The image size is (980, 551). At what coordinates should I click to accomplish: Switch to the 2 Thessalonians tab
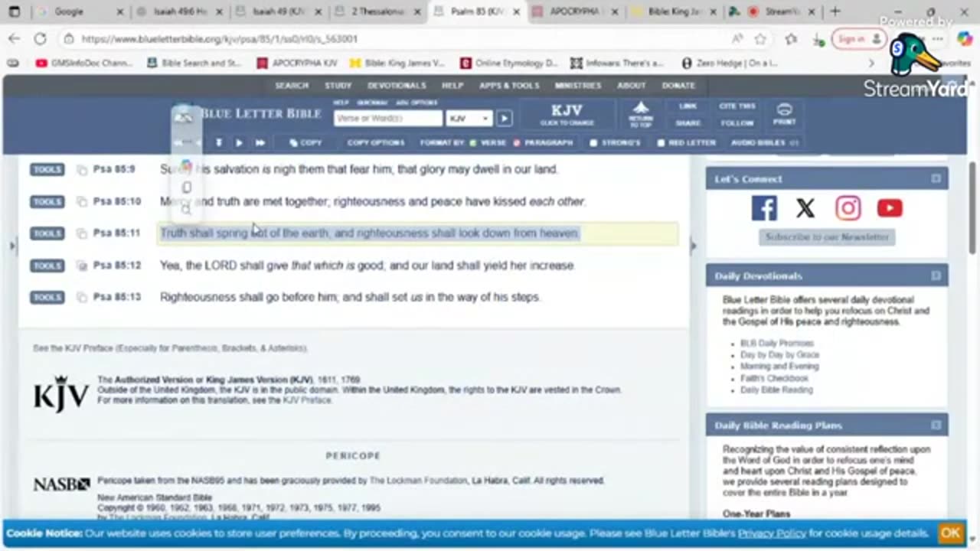tap(379, 11)
